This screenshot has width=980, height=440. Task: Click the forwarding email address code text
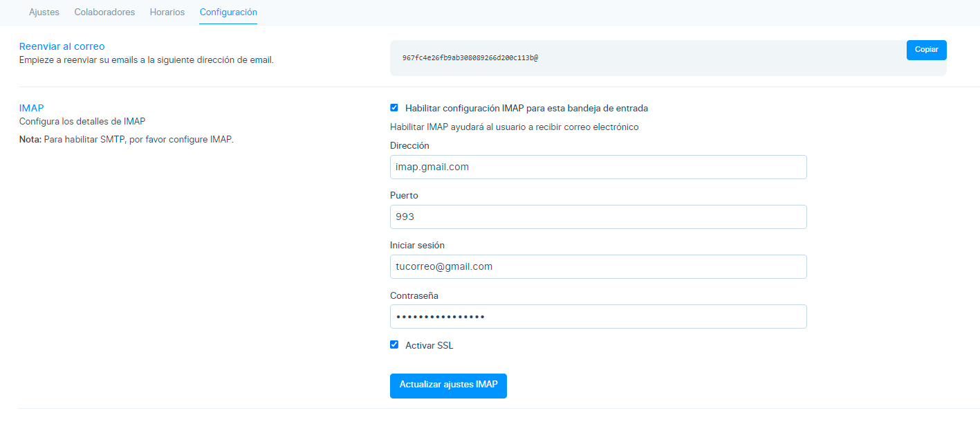click(470, 57)
